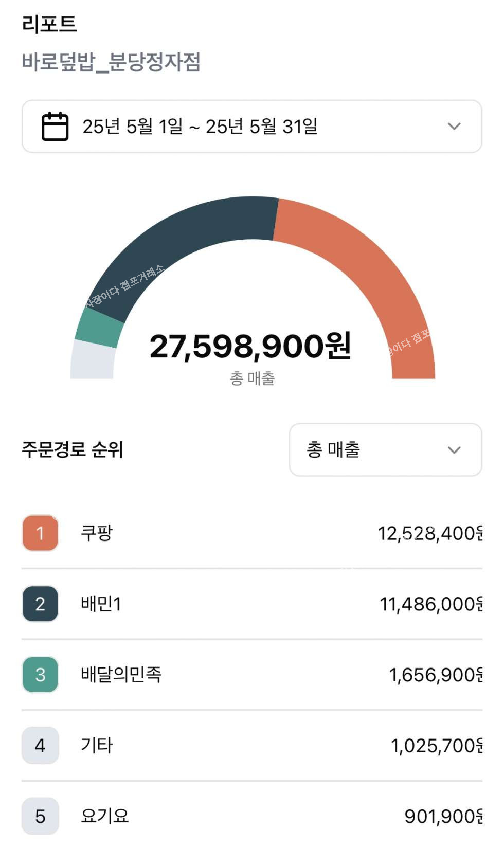Click the gray rank 4 badge
Image resolution: width=504 pixels, height=848 pixels.
coord(40,745)
